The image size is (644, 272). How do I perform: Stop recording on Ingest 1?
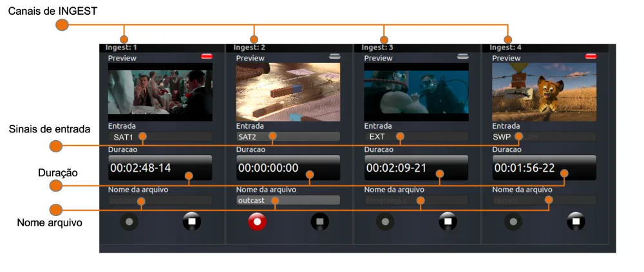192,222
